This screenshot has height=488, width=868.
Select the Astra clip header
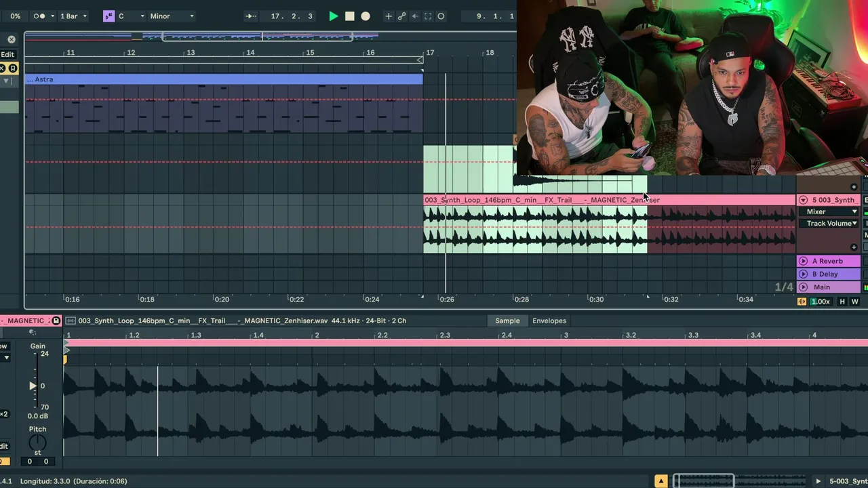pyautogui.click(x=224, y=79)
